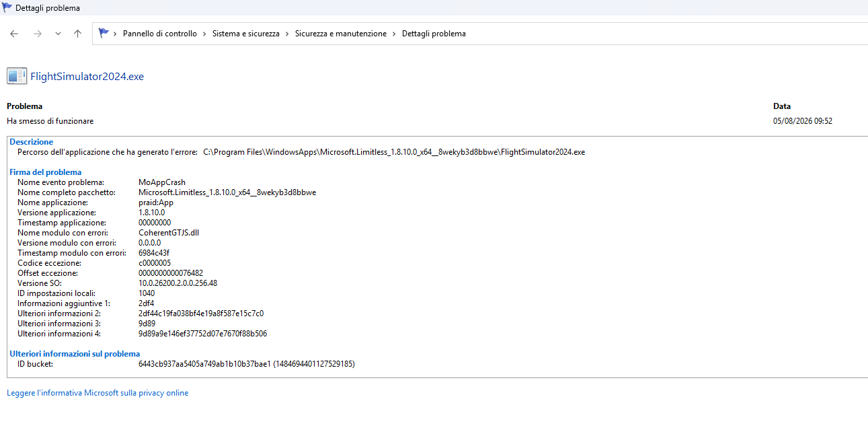Go back with the left arrow button
This screenshot has height=438, width=868.
pos(14,34)
